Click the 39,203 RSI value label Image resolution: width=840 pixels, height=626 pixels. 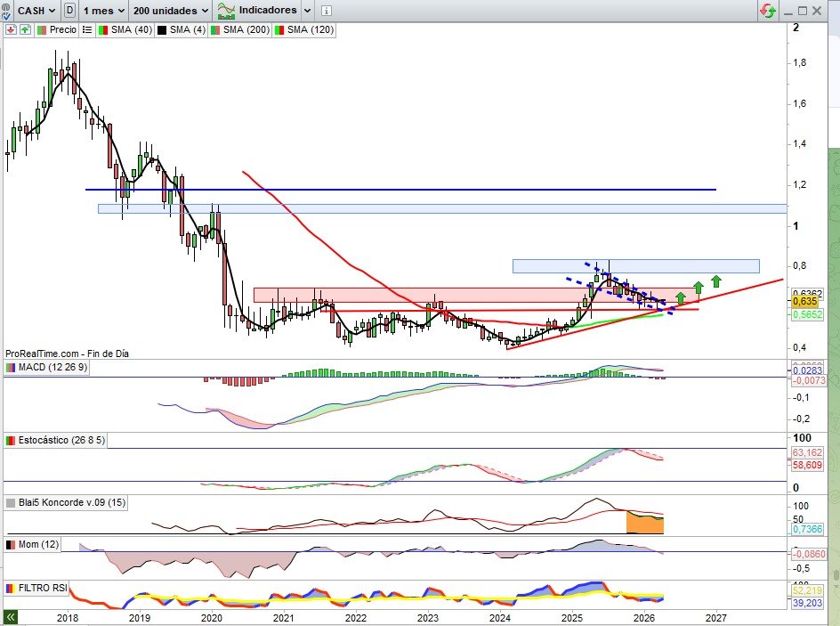click(807, 603)
